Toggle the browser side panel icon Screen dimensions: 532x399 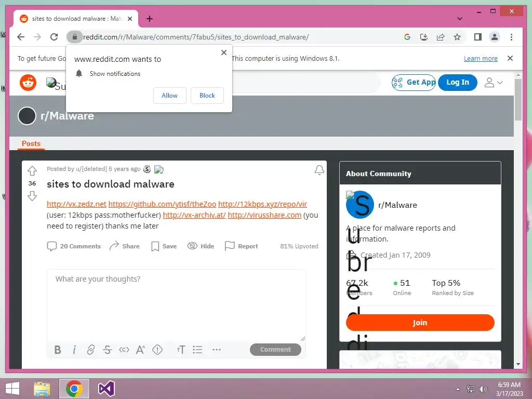478,37
